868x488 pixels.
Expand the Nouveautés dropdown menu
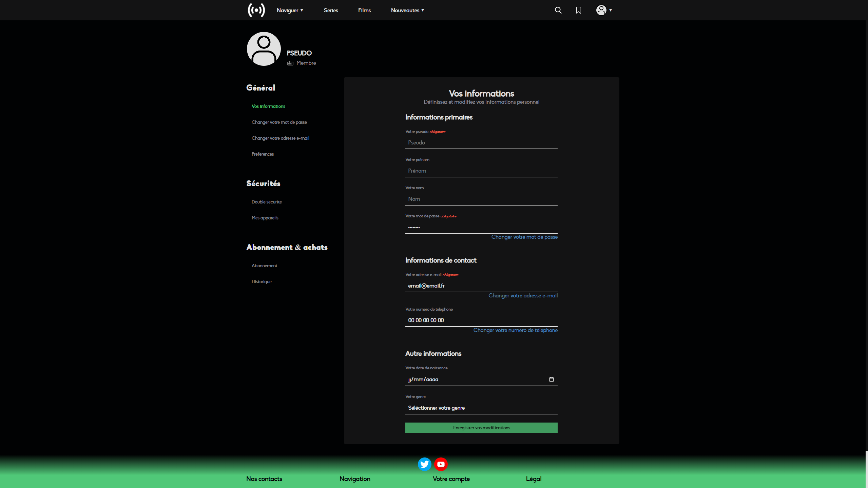pyautogui.click(x=407, y=10)
